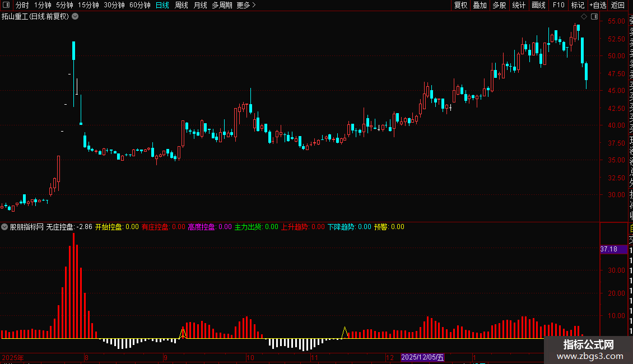Click the 55.00 price axis label

coord(616,21)
